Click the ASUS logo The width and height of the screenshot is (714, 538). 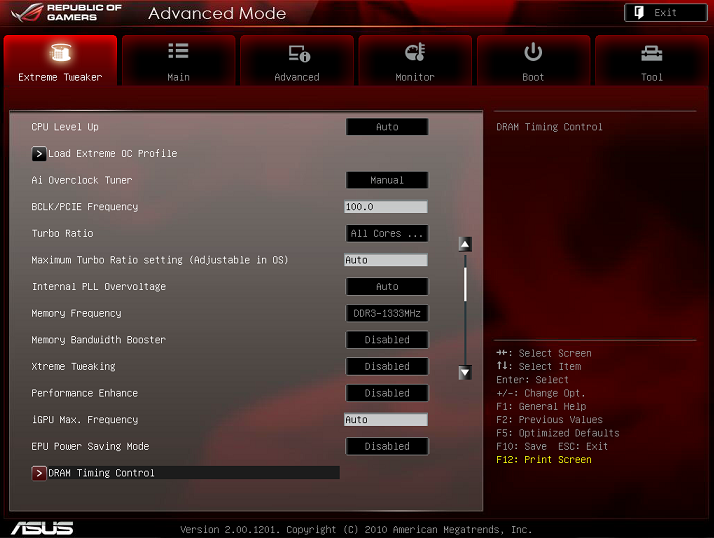pyautogui.click(x=42, y=528)
